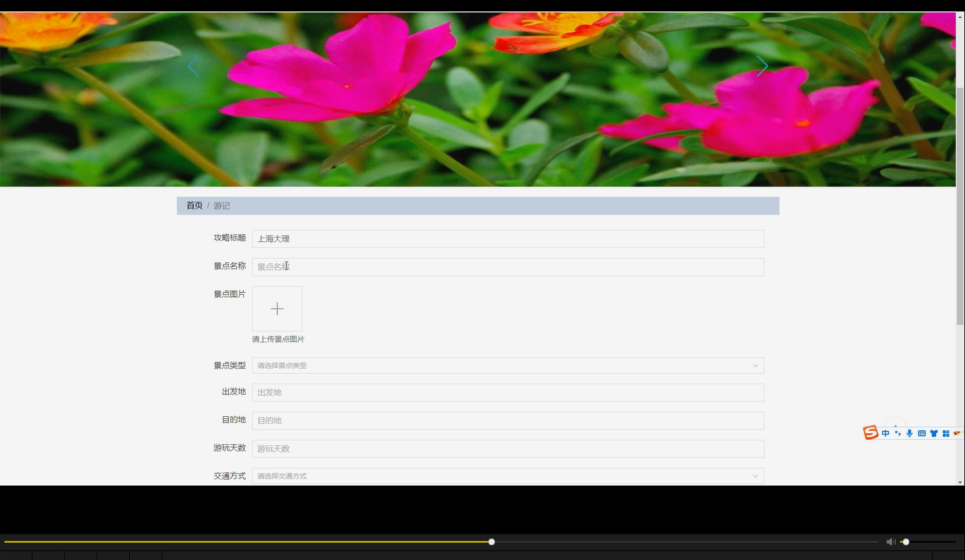Open the 景点类型 dropdown
This screenshot has width=965, height=560.
508,365
